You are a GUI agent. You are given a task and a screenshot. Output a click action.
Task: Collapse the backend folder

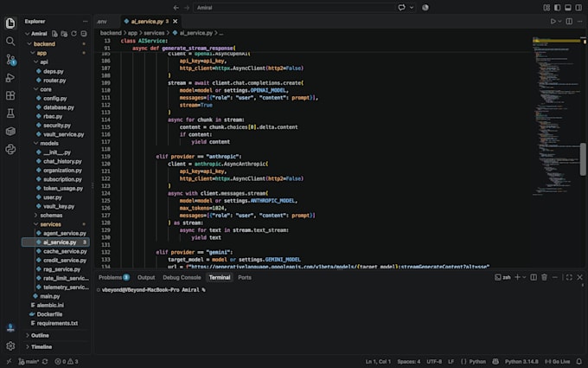[29, 44]
